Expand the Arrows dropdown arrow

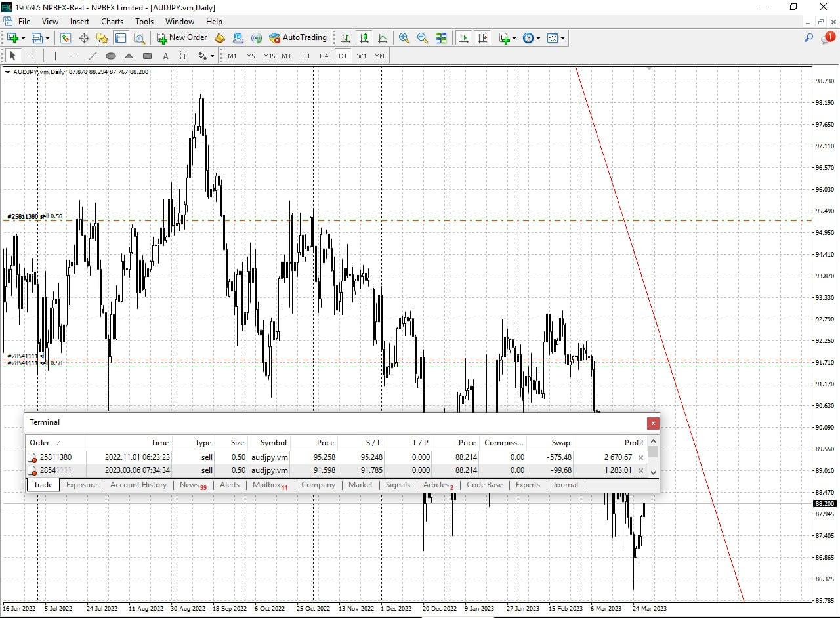pyautogui.click(x=212, y=57)
